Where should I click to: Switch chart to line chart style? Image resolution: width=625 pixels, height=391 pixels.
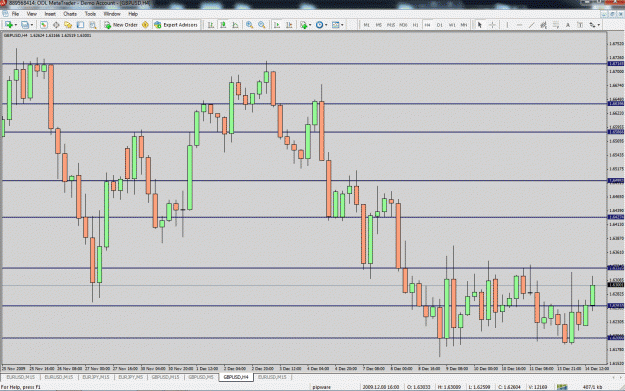tap(235, 25)
